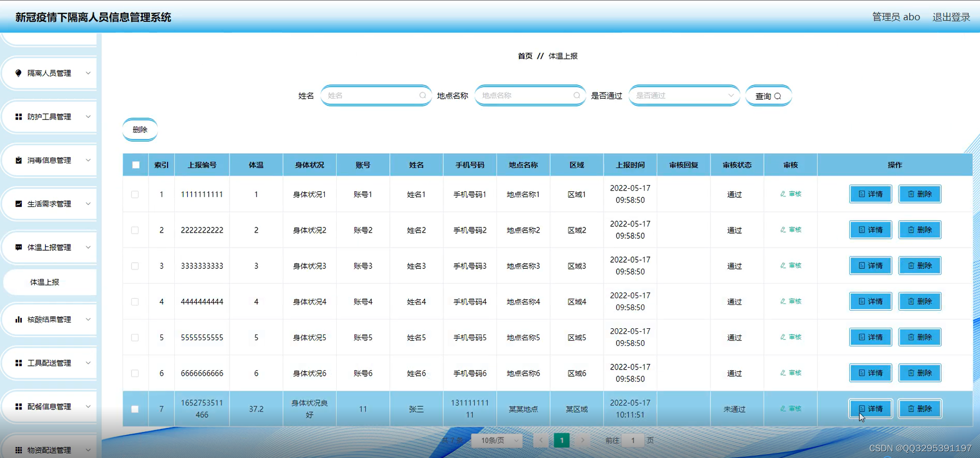
Task: Focus the 地点名称 input field
Action: pos(530,96)
